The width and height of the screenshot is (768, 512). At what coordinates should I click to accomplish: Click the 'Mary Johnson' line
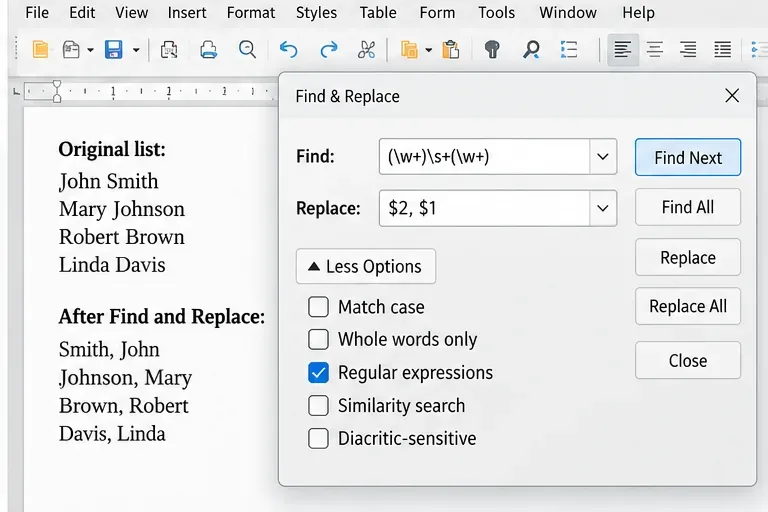pyautogui.click(x=121, y=209)
